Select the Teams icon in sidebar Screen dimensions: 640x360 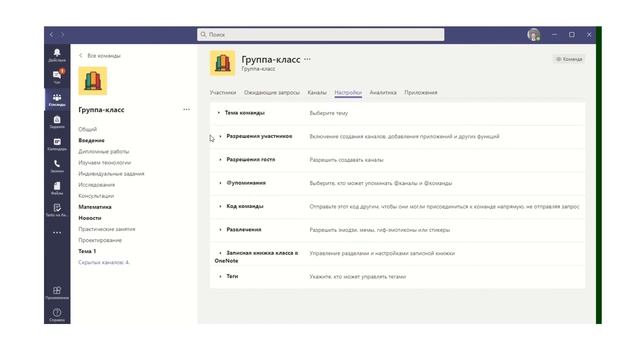[57, 99]
